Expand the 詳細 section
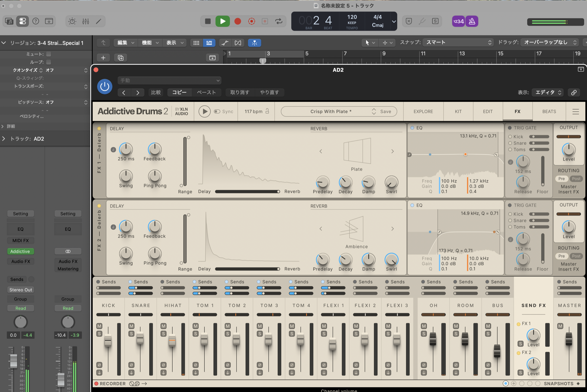The image size is (587, 392). [3, 126]
